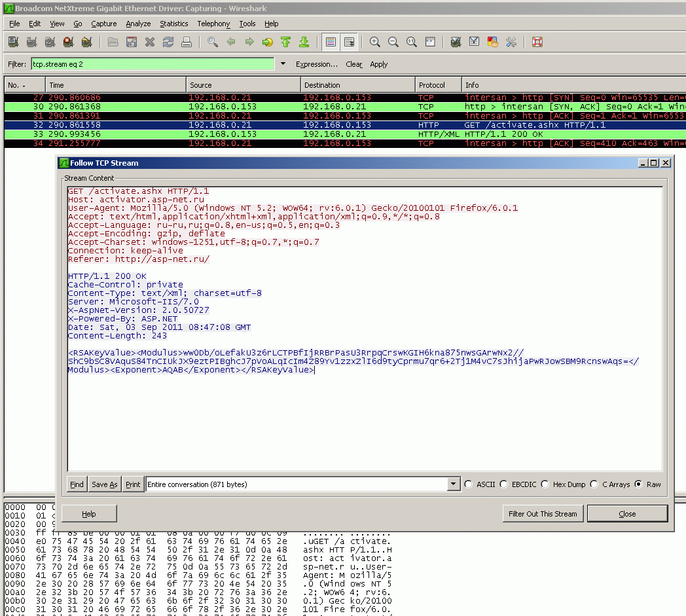Select packet 33 HTTP/1.1 200 OK

pyautogui.click(x=345, y=134)
